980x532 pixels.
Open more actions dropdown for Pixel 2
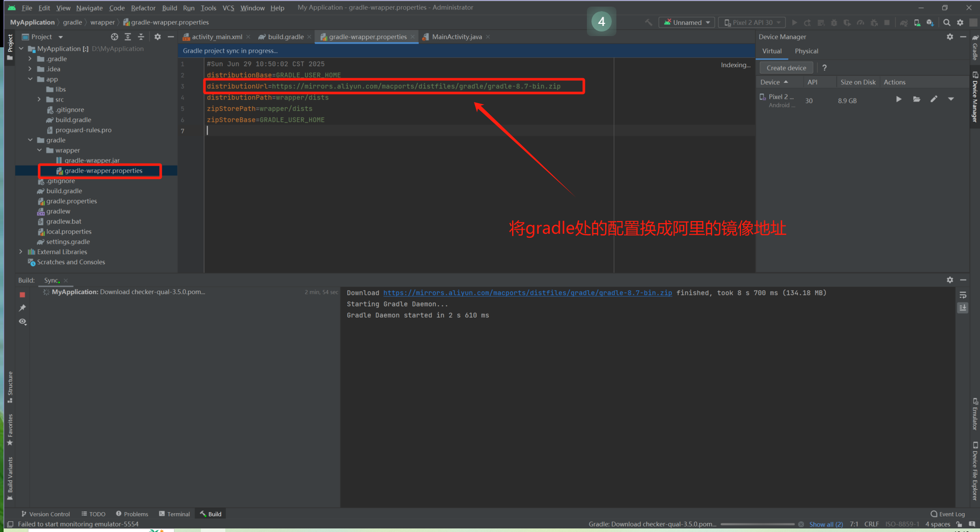pos(951,99)
